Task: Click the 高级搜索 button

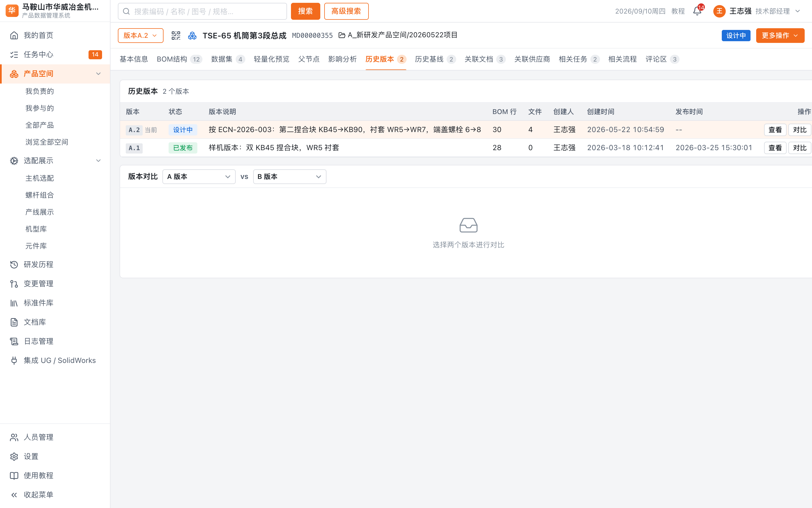Action: (346, 11)
